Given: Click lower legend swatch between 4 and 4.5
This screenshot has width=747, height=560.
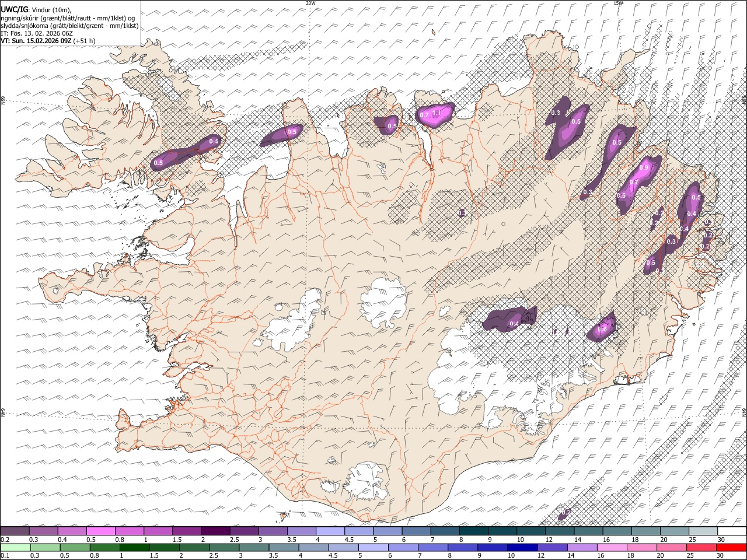Looking at the screenshot, I should click(x=313, y=547).
